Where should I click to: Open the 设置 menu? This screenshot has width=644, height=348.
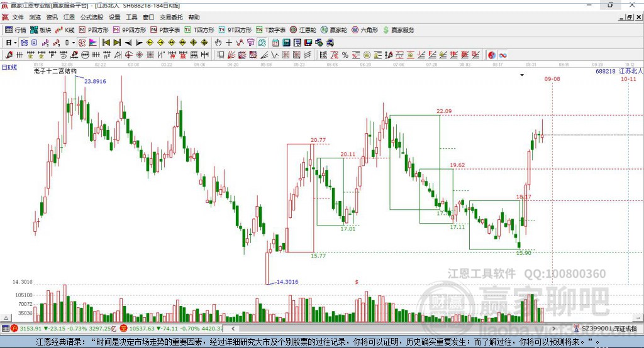pos(114,17)
